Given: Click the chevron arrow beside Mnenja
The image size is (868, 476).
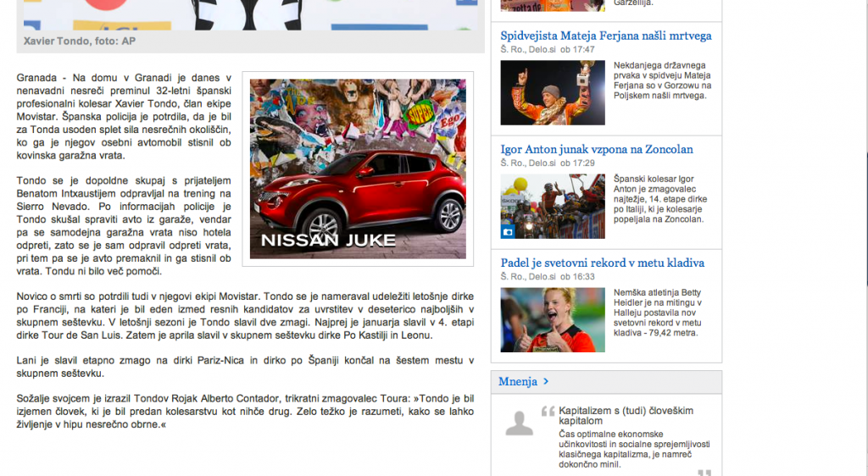Looking at the screenshot, I should pyautogui.click(x=546, y=381).
